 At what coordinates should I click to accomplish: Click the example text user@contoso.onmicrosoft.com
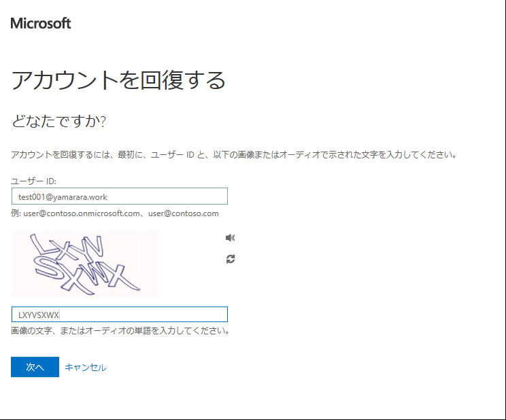(82, 213)
